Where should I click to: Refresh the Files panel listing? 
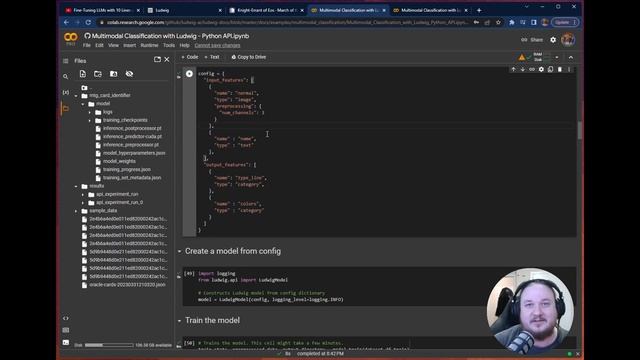pos(98,74)
